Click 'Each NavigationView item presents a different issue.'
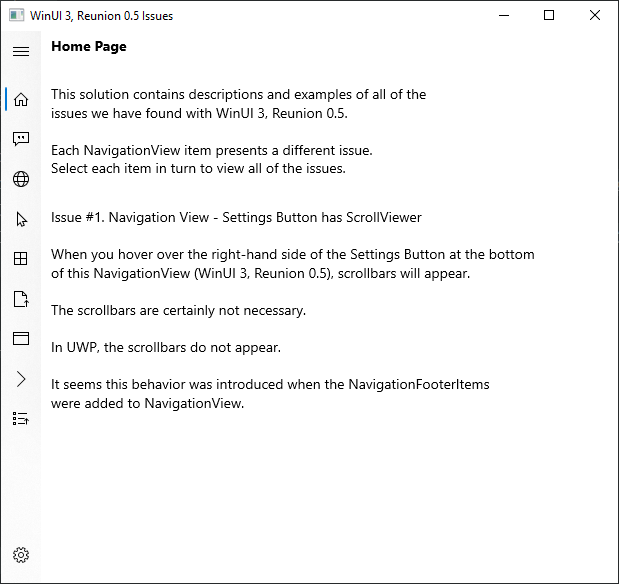The image size is (619, 584). [212, 150]
